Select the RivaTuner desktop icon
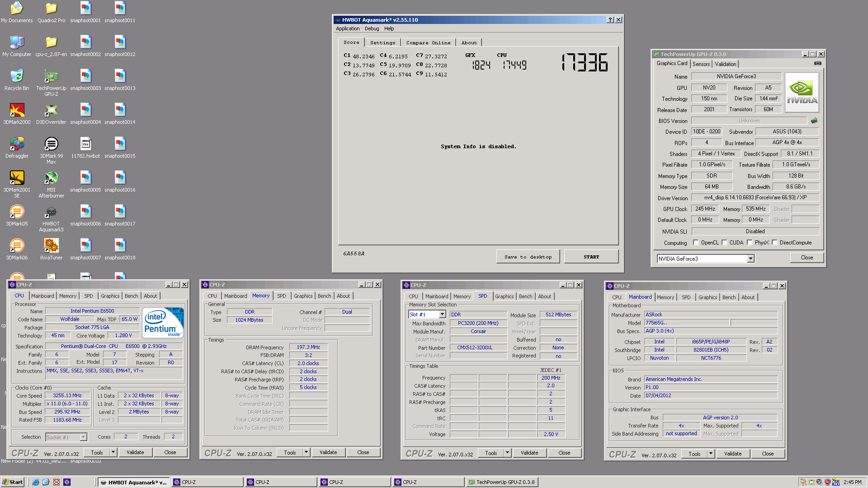This screenshot has height=488, width=868. pos(51,249)
